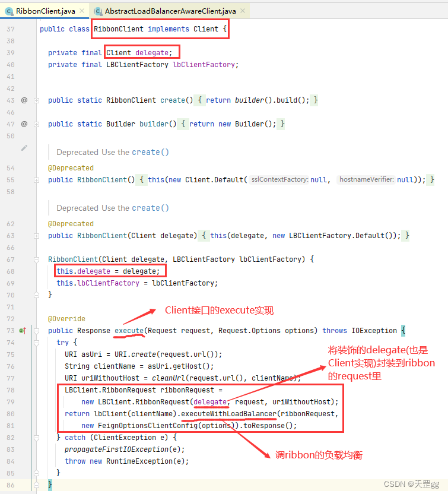448x494 pixels.
Task: Click 'asUri.getHost()' on line 76
Action: point(179,366)
